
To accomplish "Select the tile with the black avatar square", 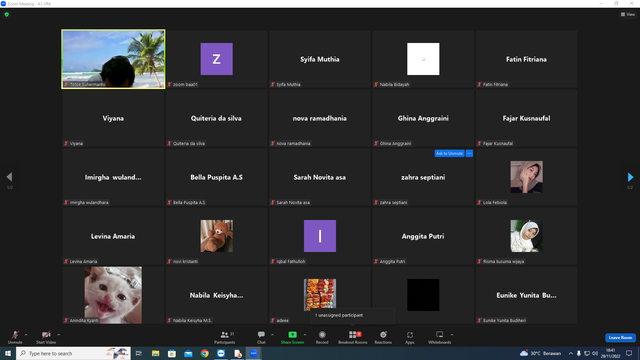I will [423, 295].
